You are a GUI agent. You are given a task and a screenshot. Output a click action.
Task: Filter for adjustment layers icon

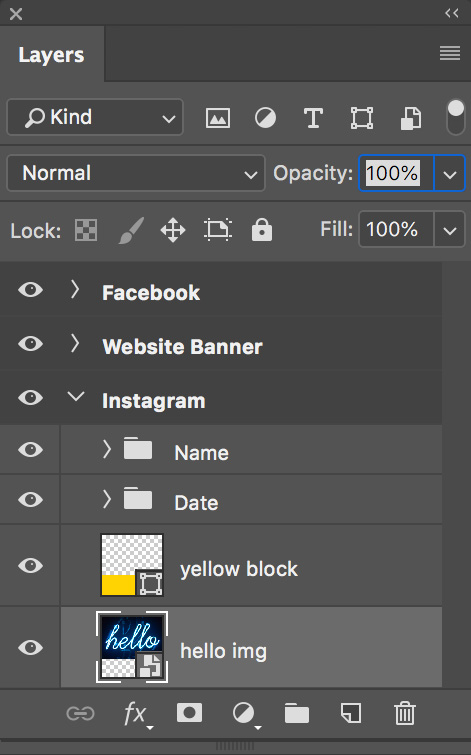pyautogui.click(x=265, y=117)
